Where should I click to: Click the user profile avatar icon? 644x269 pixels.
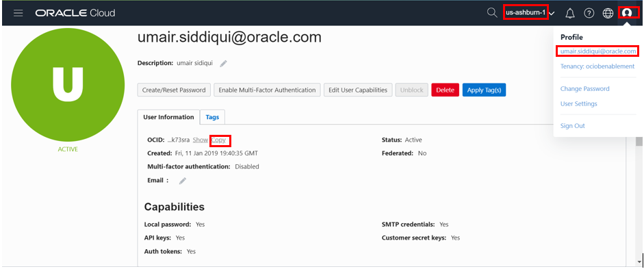point(627,13)
